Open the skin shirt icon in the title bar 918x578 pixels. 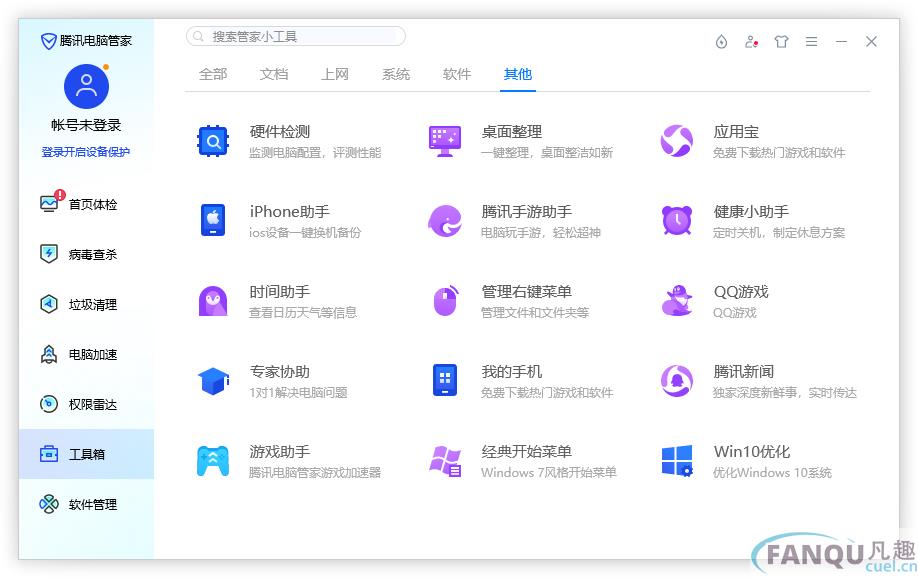(x=781, y=42)
